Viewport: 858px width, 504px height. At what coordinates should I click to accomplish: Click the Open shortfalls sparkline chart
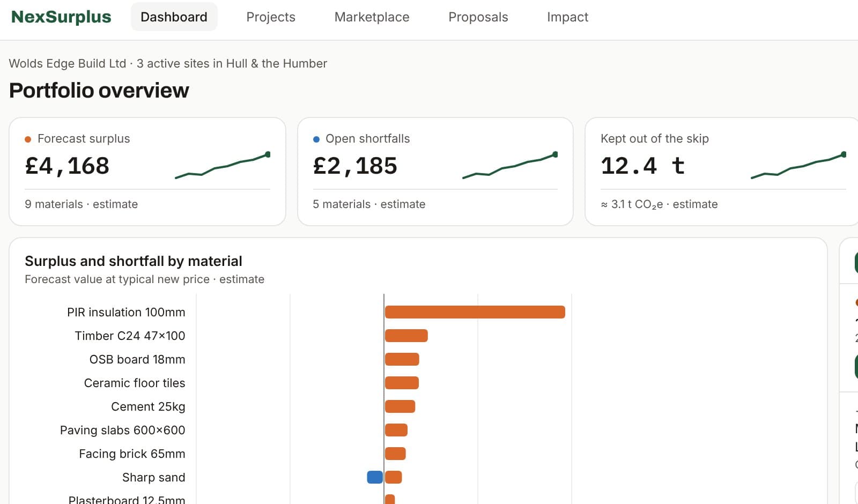(x=510, y=166)
